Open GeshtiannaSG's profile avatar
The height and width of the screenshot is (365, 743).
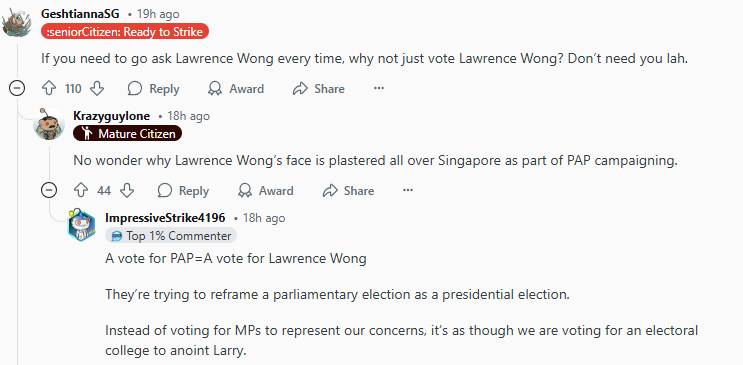pos(17,22)
